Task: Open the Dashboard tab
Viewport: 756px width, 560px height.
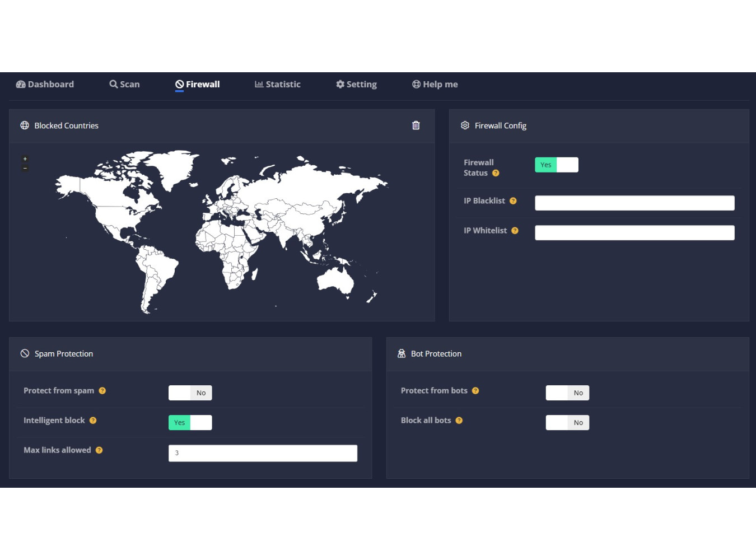Action: click(45, 85)
